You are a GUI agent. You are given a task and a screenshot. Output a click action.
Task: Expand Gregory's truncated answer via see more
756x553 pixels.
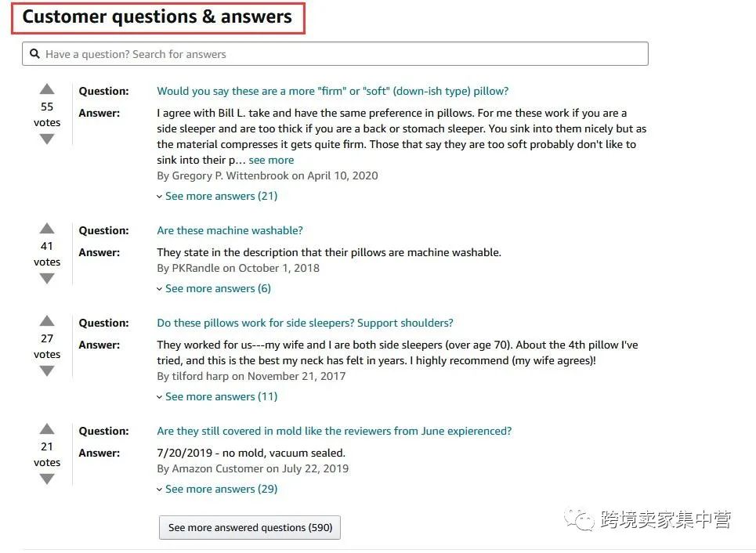point(271,159)
